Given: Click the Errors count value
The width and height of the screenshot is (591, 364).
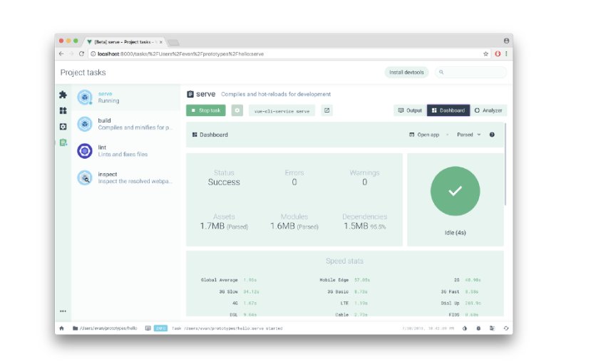Looking at the screenshot, I should coord(294,182).
